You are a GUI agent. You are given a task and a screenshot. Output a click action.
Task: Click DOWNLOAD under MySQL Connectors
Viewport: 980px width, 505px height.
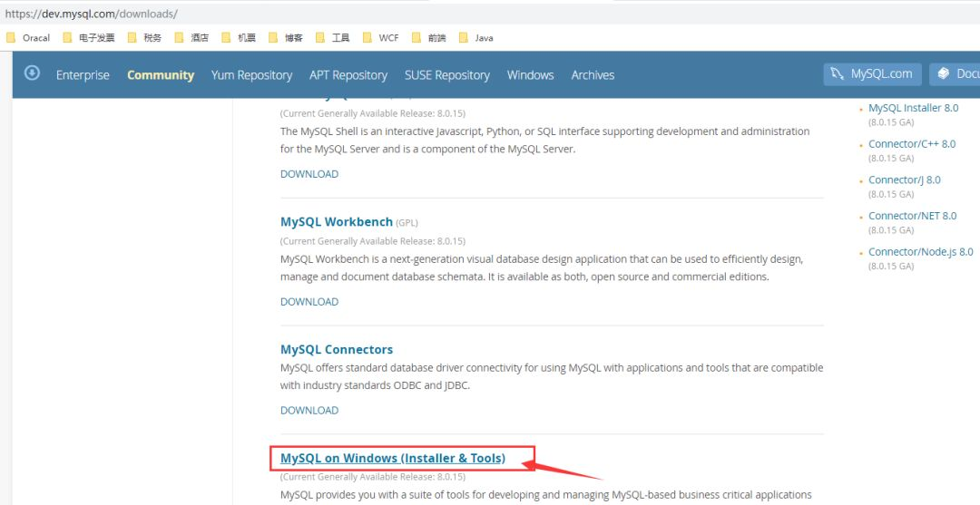click(x=309, y=410)
